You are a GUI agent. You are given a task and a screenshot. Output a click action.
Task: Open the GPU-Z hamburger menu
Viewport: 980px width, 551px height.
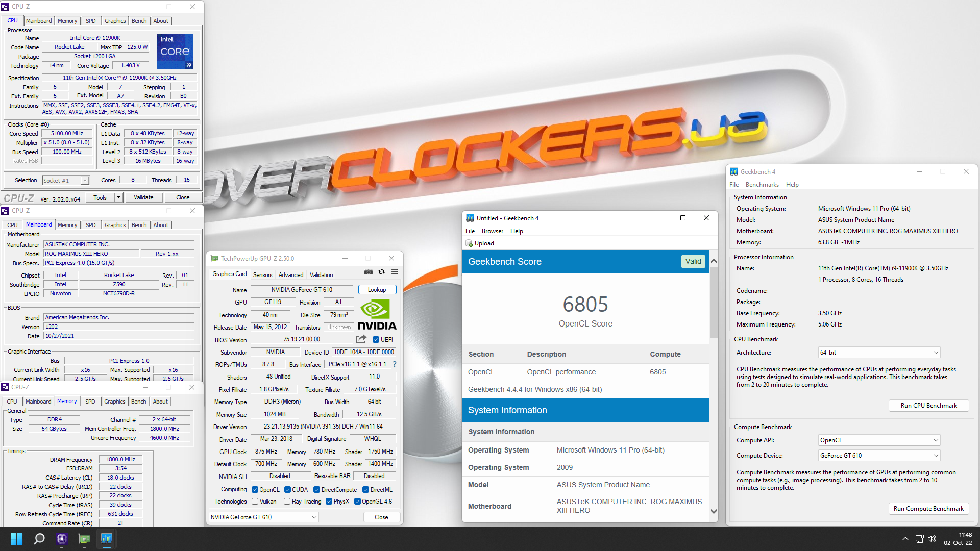pyautogui.click(x=395, y=272)
